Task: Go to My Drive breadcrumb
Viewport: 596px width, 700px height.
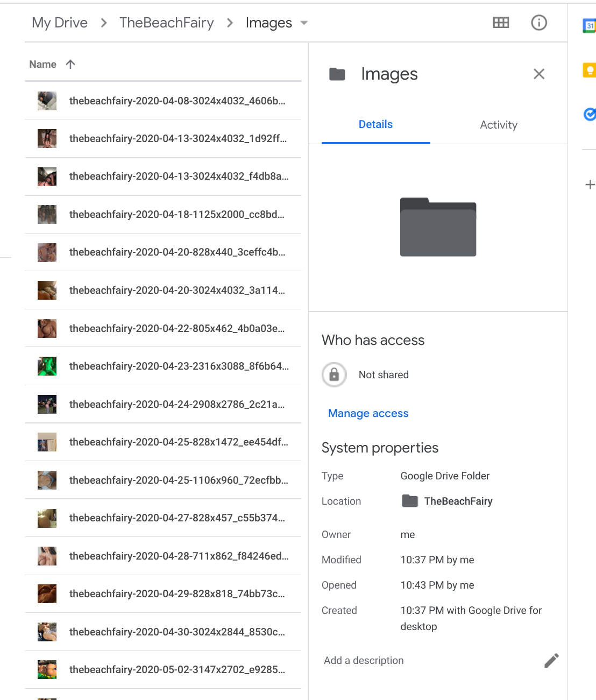Action: coord(60,23)
